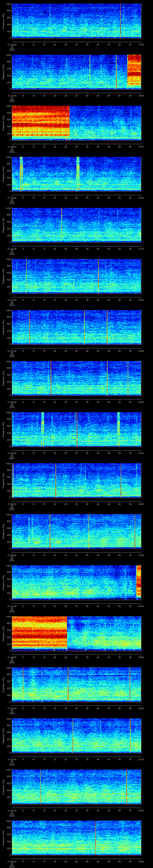
Task: Click the 33:00 end time label
Action: (141, 861)
